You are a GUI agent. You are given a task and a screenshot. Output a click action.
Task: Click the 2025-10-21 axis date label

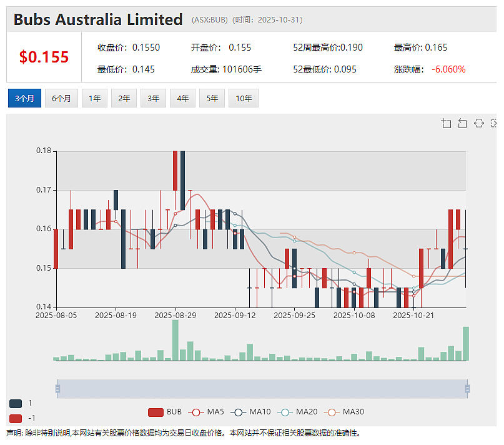[413, 316]
